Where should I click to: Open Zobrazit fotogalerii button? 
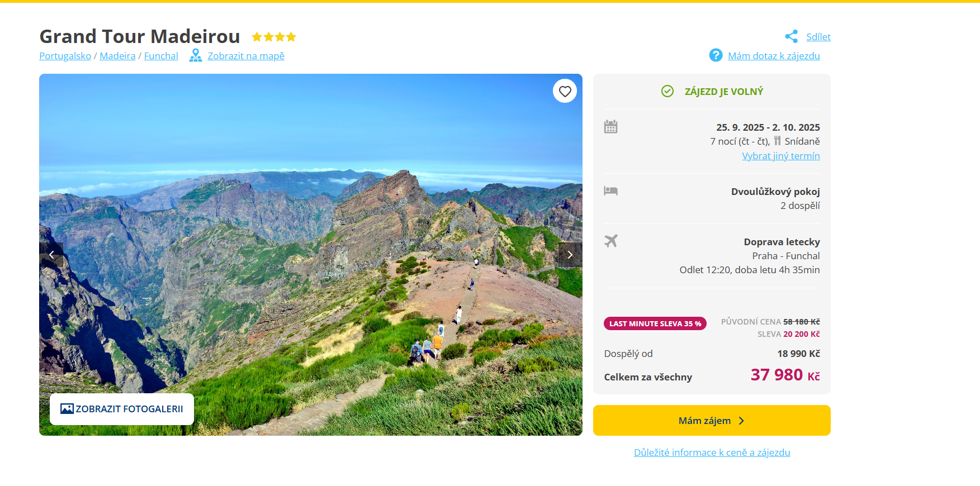tap(122, 409)
